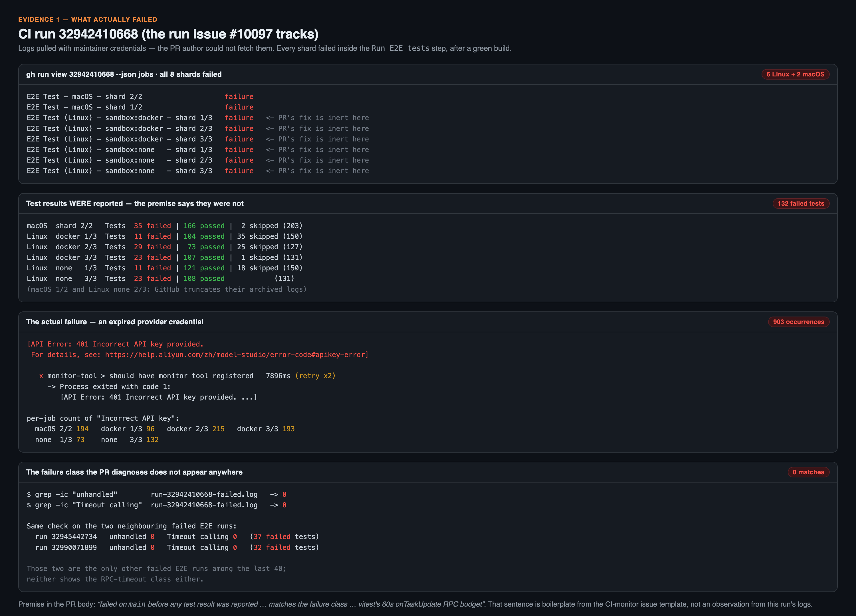Click the "neither shows the RPC-timeout class either." line
856x616 pixels.
pyautogui.click(x=115, y=579)
